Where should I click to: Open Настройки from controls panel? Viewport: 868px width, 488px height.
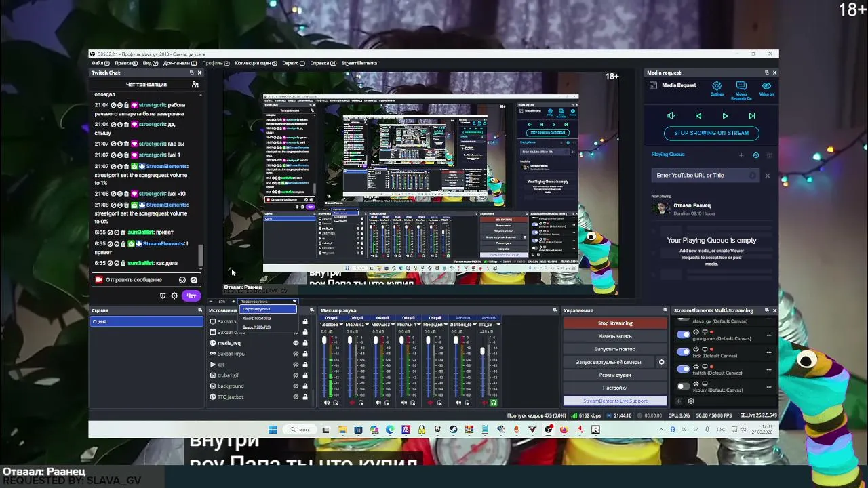(x=615, y=388)
